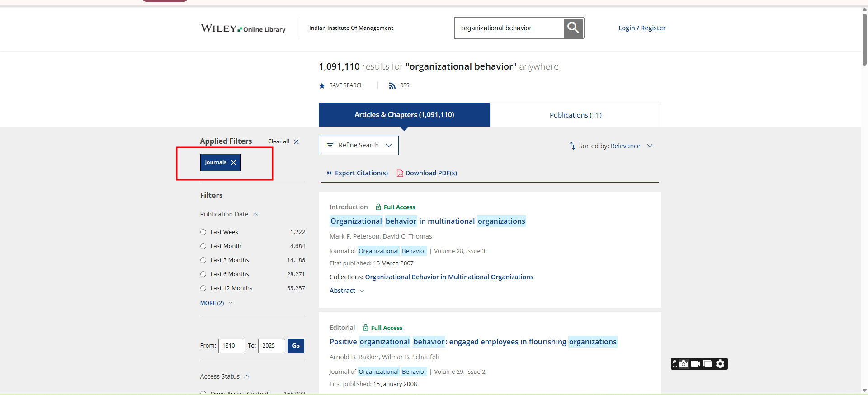The image size is (868, 395).
Task: Select the Last Week radio button
Action: point(203,232)
